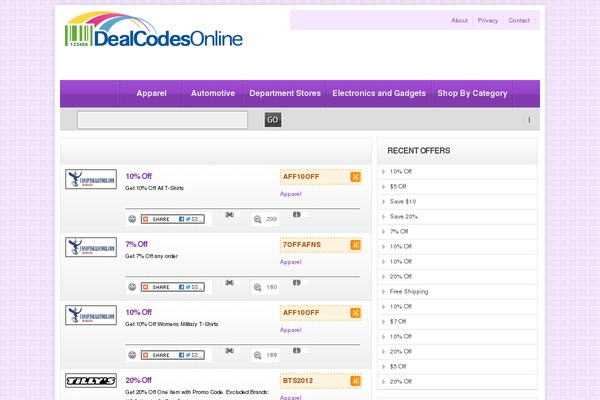Open the Tilly's store logo thumbnail
Screen dimensions: 600x400
(91, 381)
